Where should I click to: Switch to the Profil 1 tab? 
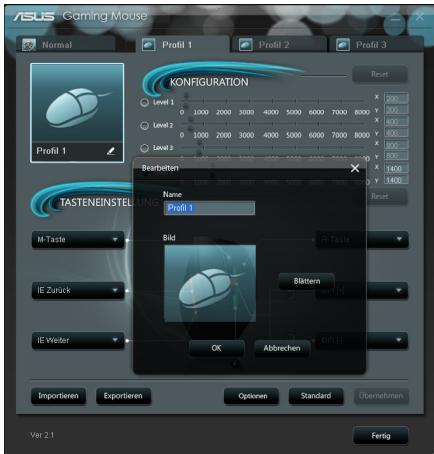coord(183,45)
